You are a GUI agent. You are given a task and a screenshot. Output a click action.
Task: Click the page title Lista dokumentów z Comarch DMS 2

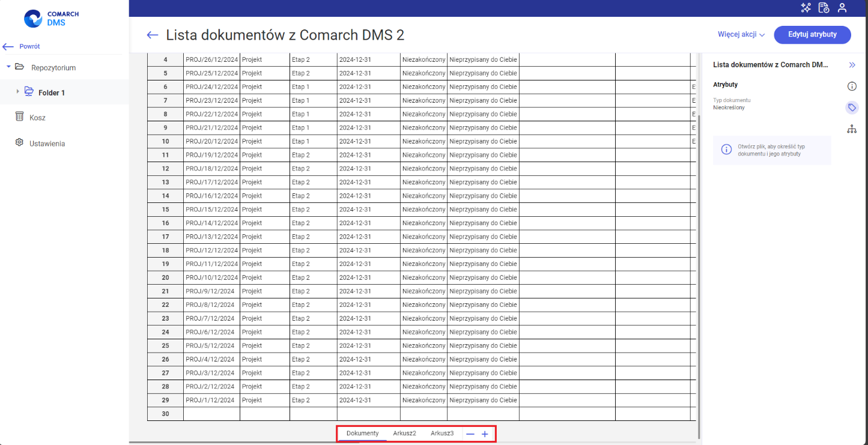pos(285,35)
